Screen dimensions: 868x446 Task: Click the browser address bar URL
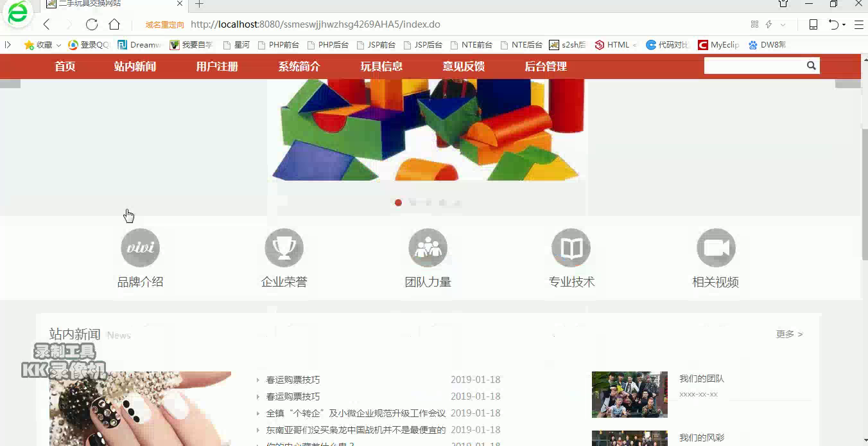tap(315, 24)
